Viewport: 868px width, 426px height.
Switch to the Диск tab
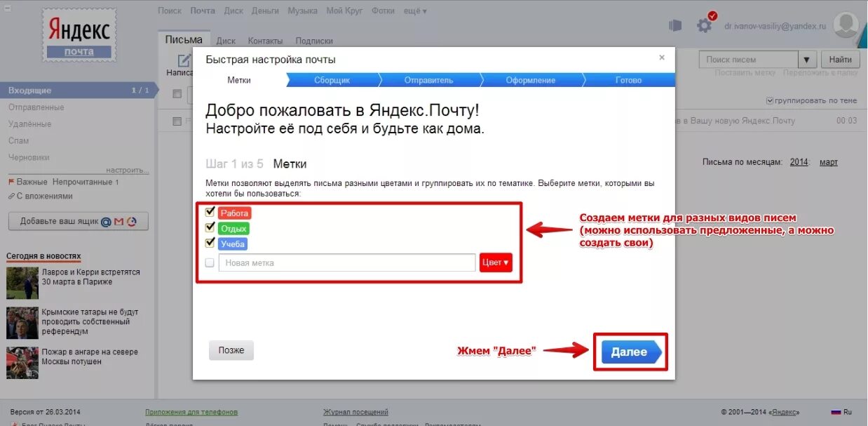pos(226,41)
